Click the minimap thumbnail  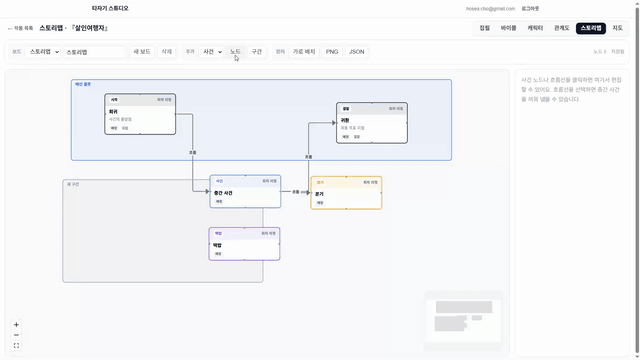463,321
